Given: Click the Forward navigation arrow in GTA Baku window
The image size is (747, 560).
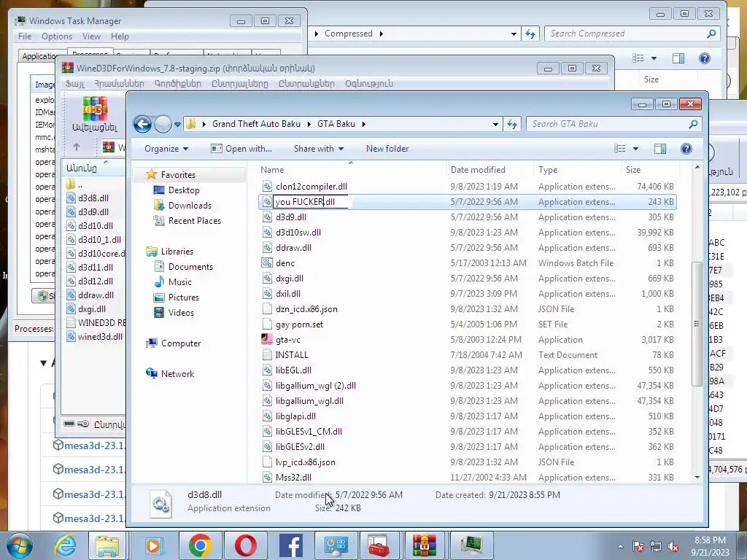Looking at the screenshot, I should tap(163, 124).
